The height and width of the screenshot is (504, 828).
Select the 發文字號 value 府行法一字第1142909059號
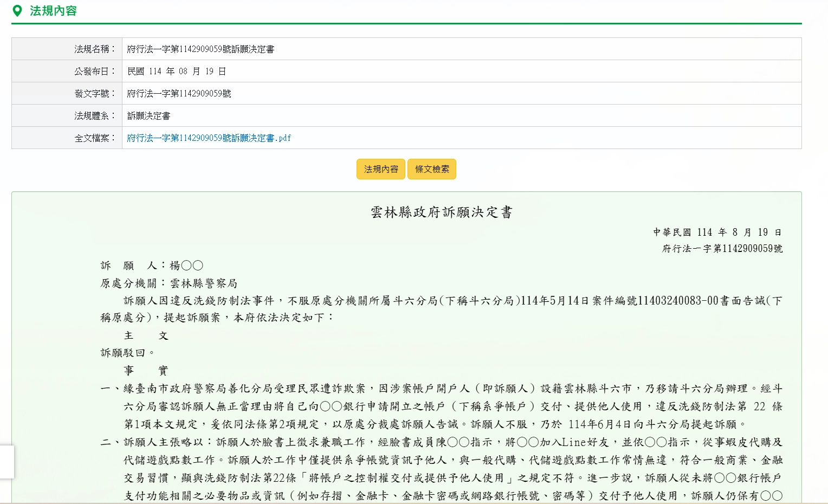178,93
